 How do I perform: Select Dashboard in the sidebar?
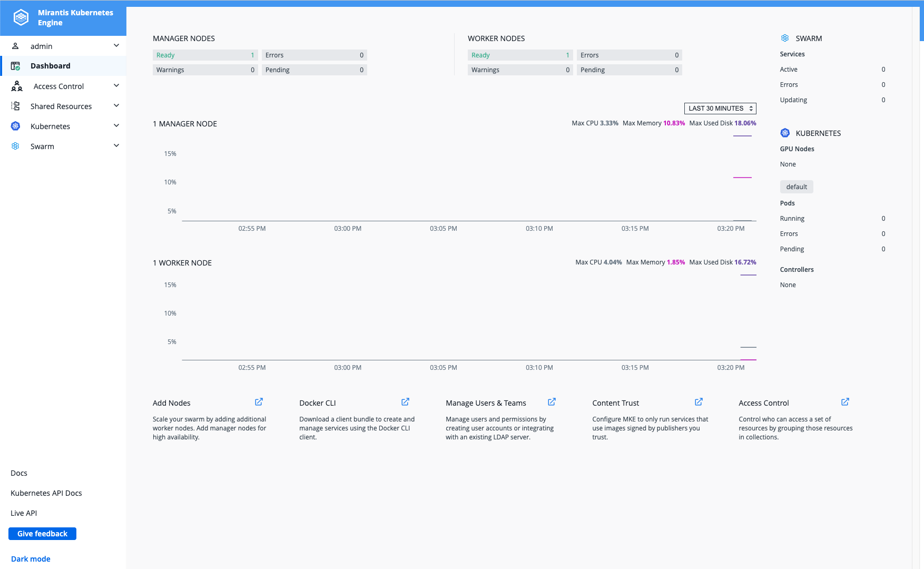[63, 66]
